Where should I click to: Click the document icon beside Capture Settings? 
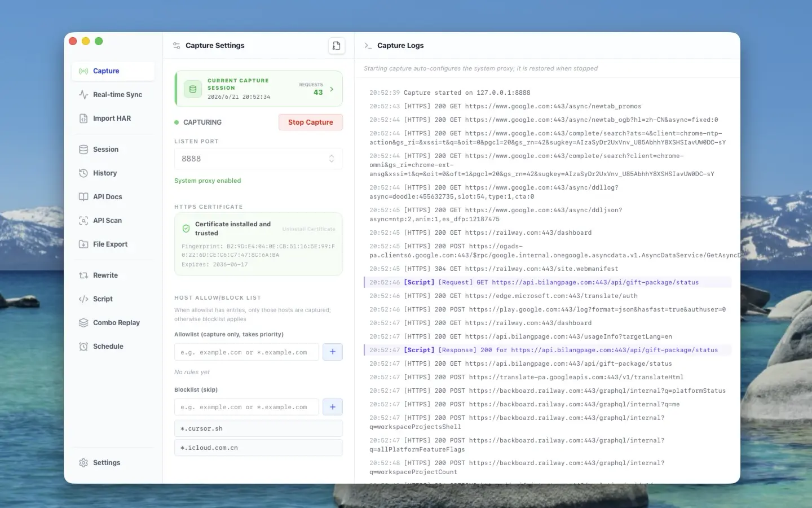[337, 46]
